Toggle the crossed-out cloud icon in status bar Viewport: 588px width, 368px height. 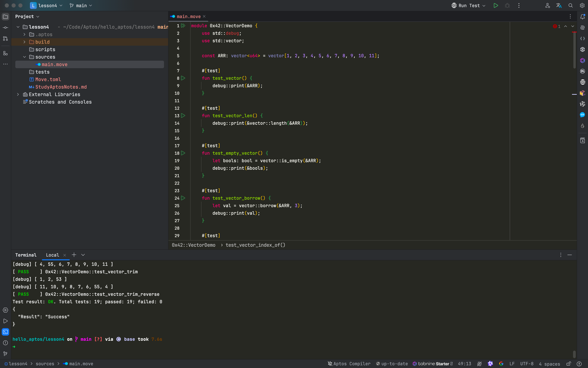click(479, 364)
